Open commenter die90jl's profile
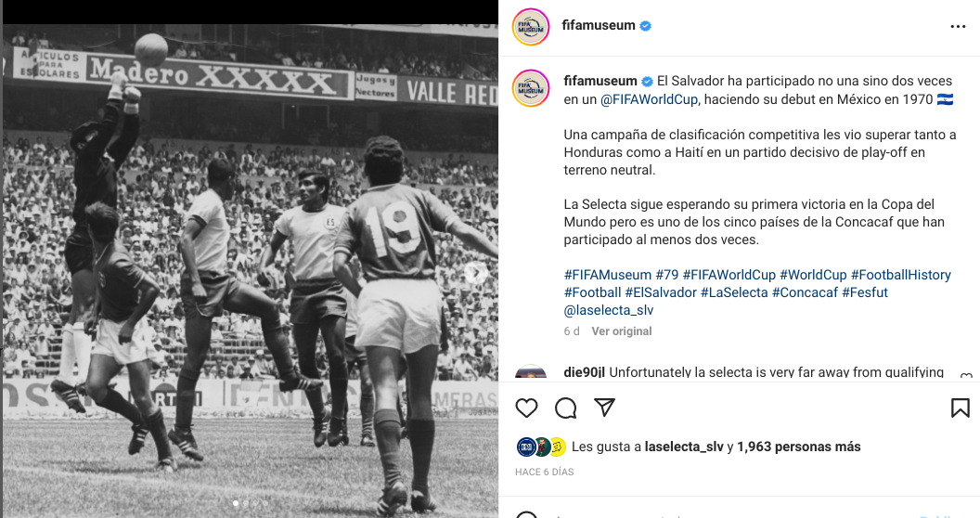The width and height of the screenshot is (980, 518). (x=584, y=372)
